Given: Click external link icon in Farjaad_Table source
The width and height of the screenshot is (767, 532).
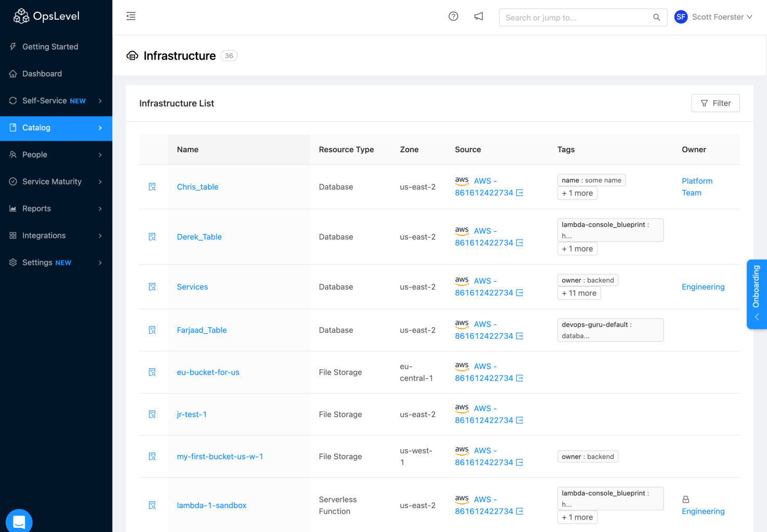Looking at the screenshot, I should tap(520, 336).
